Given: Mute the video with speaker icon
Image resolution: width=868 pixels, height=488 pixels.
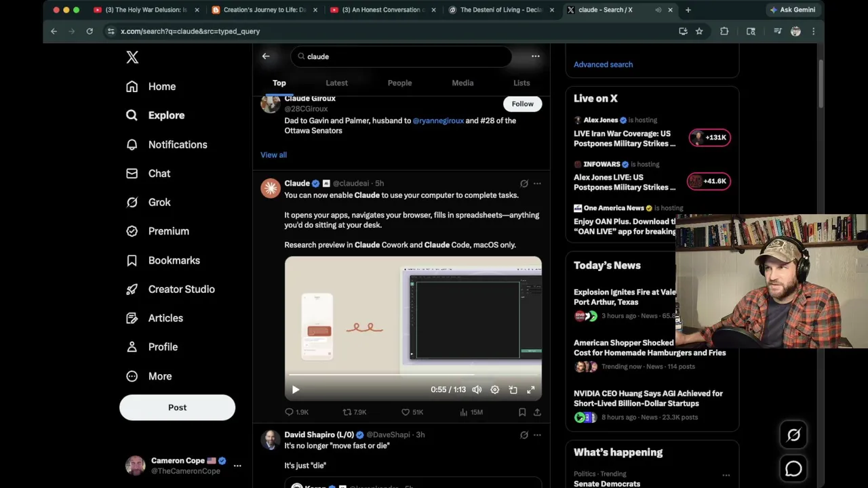Looking at the screenshot, I should pos(477,390).
